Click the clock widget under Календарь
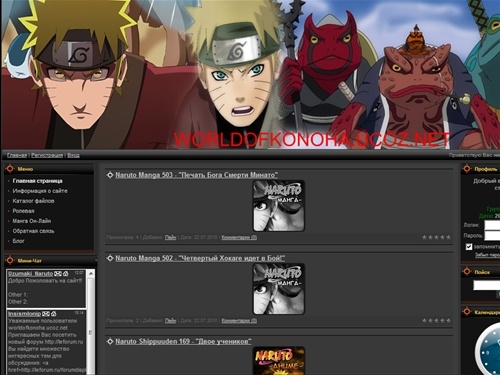Image resolution: width=500 pixels, height=375 pixels. coord(488,348)
